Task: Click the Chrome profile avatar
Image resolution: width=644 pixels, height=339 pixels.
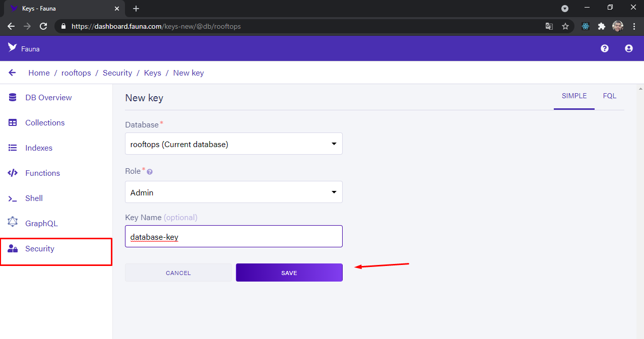Action: coord(618,26)
